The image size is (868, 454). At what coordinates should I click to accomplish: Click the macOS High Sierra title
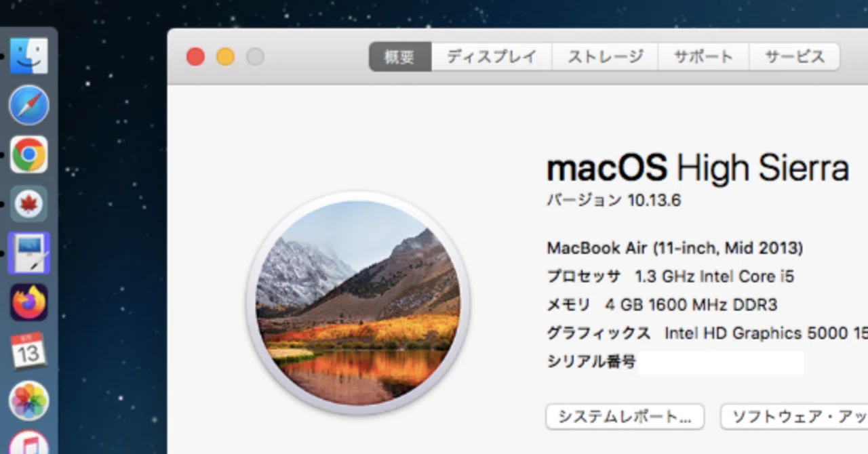[698, 168]
